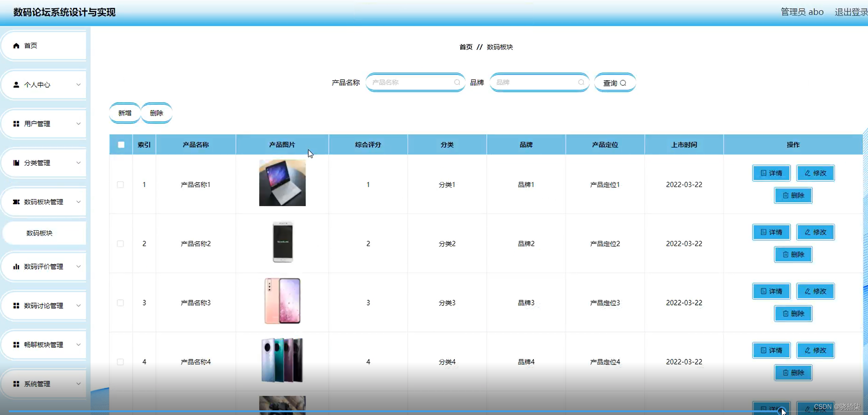Check the checkbox for row 2

coord(121,244)
